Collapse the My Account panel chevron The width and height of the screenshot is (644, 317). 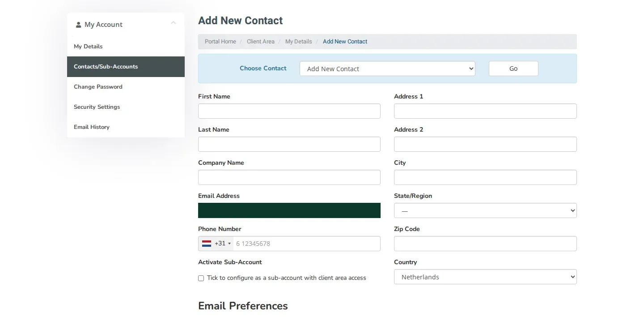174,23
